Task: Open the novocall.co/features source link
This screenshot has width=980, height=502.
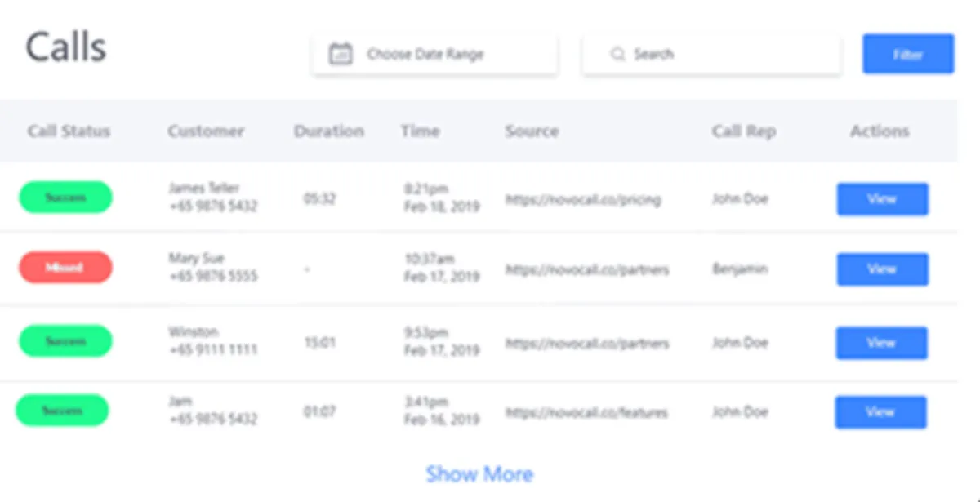Action: point(586,413)
